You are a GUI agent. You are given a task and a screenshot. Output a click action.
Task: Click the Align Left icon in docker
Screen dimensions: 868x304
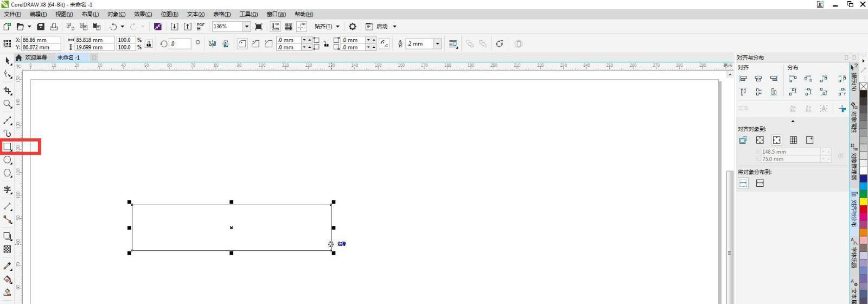coord(743,79)
